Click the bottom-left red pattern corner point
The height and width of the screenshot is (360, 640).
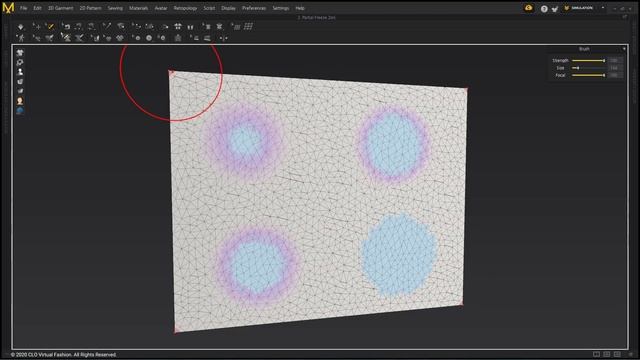click(x=176, y=331)
